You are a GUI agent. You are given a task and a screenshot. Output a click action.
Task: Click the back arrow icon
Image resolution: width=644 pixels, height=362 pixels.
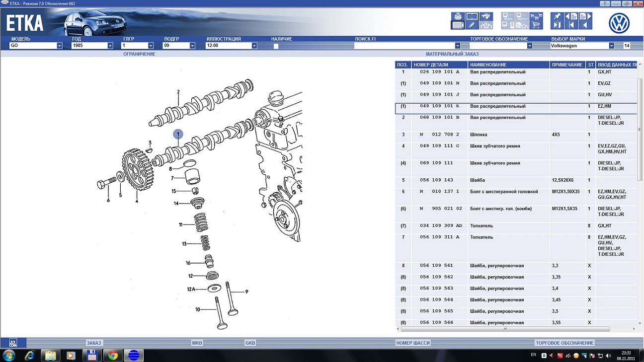pyautogui.click(x=585, y=25)
